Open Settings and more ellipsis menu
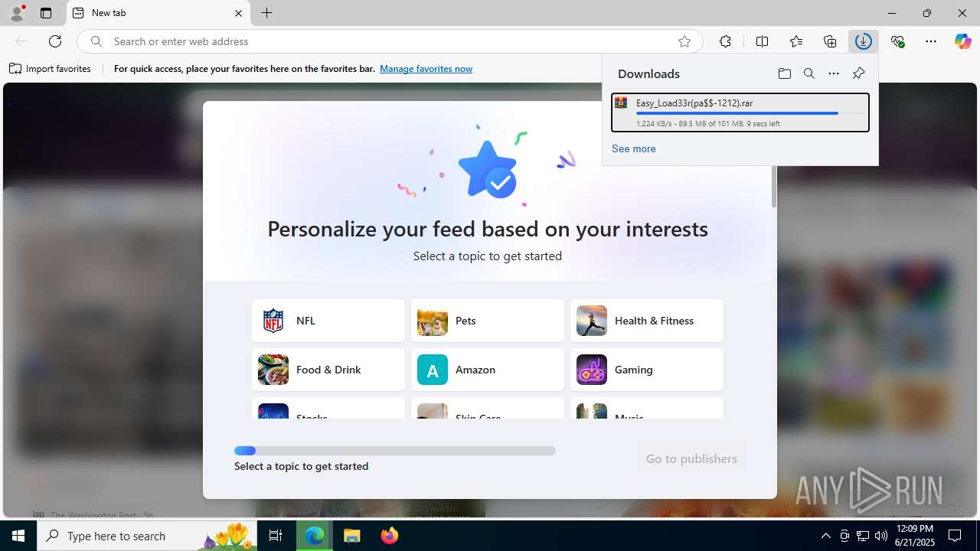 tap(931, 41)
